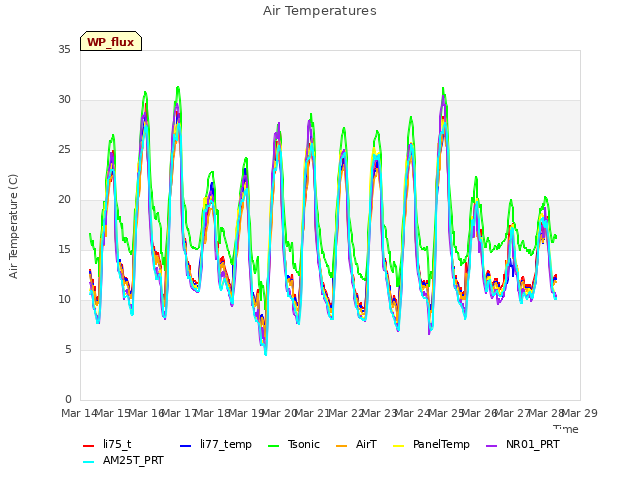Click the Mar 14 x-axis tick label
Screen dimensions: 640x480
pos(79,413)
